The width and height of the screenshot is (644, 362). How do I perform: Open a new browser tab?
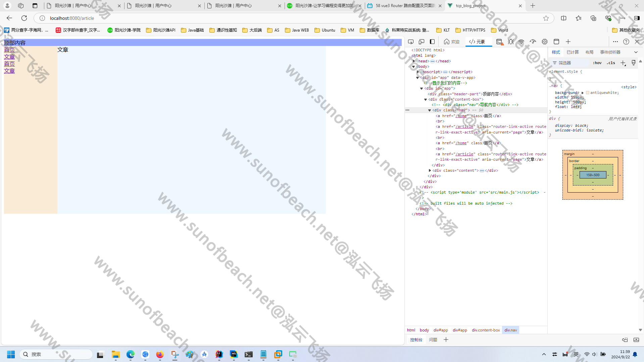[x=533, y=6]
